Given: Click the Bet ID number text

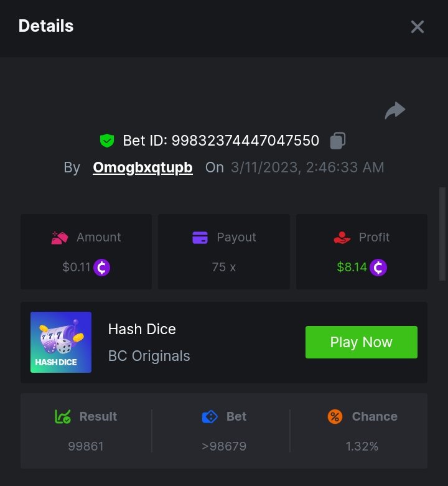Looking at the screenshot, I should click(245, 141).
